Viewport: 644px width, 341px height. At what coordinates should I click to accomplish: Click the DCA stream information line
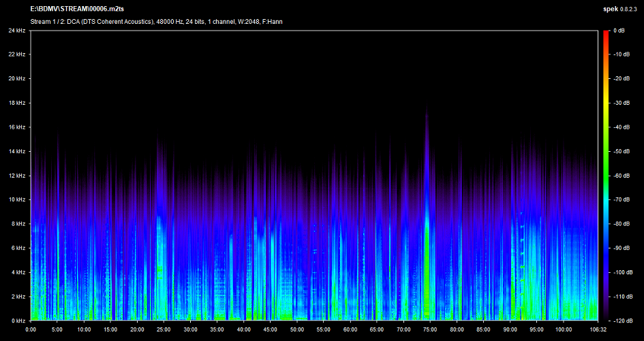(157, 22)
